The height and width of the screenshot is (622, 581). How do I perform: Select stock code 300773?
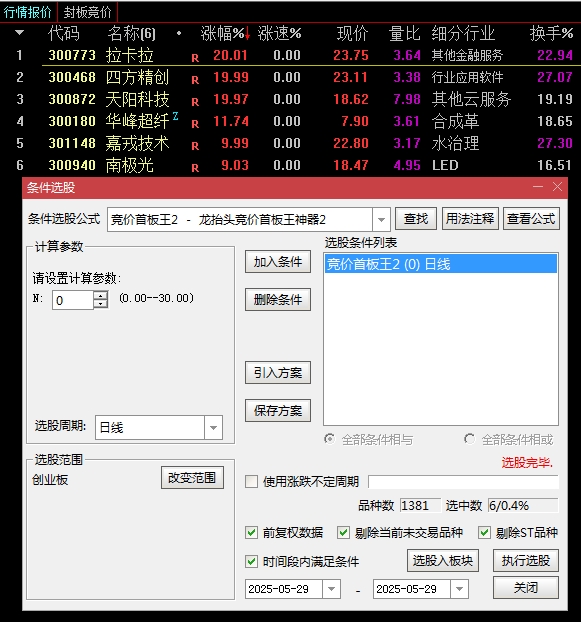click(x=72, y=55)
